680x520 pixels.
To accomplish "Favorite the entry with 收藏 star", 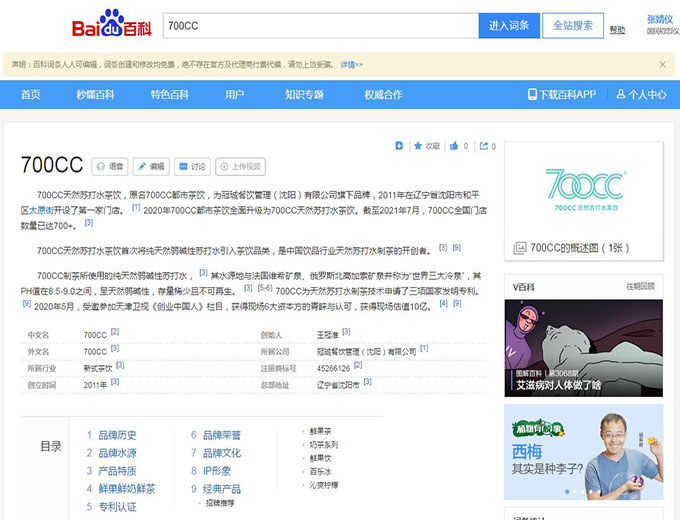I will click(427, 146).
